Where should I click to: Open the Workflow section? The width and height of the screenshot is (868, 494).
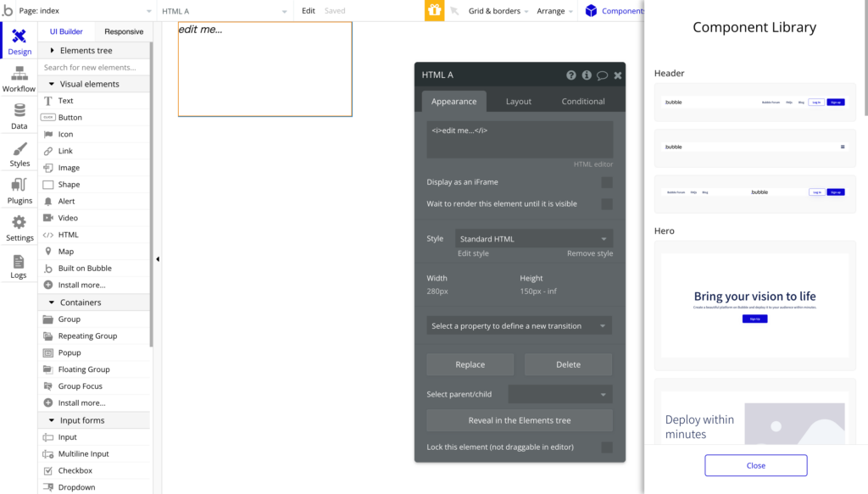click(x=19, y=79)
